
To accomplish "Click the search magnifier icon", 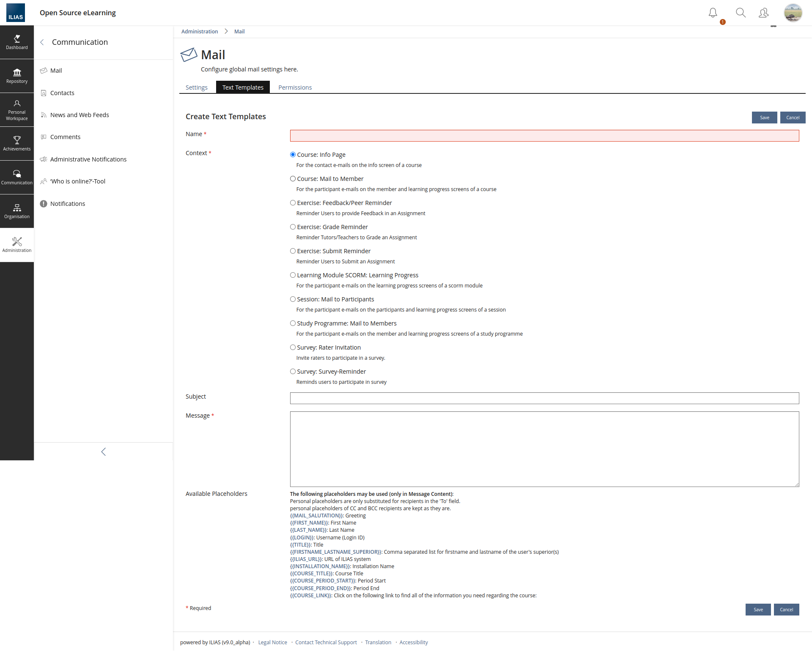I will [741, 13].
